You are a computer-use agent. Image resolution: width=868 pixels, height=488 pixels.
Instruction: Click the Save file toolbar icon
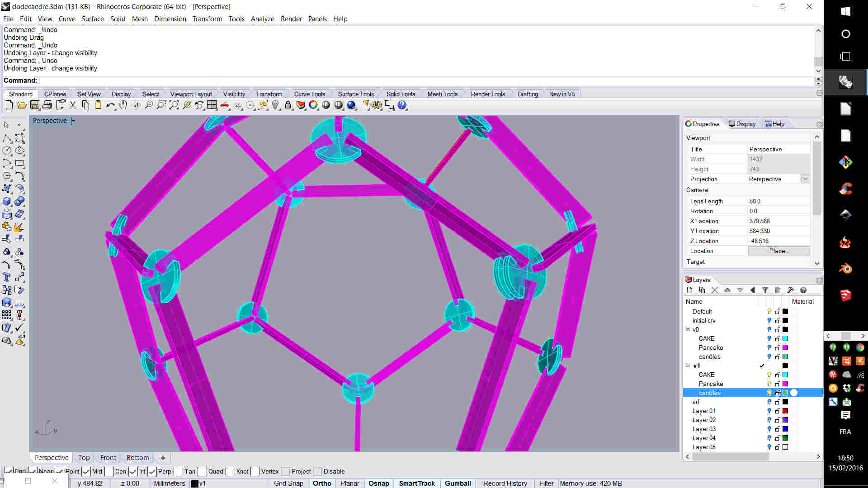tap(35, 105)
